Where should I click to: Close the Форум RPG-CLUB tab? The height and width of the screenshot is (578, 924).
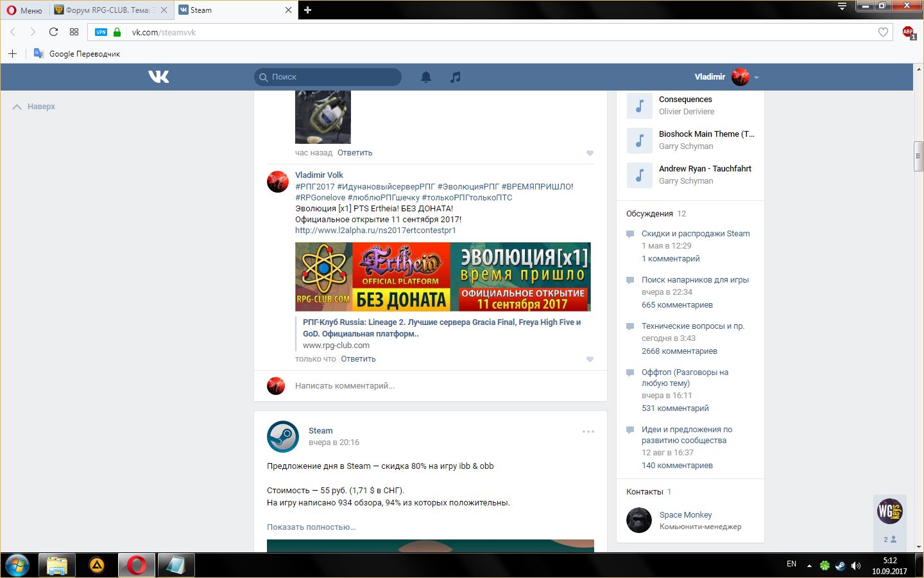pyautogui.click(x=165, y=10)
